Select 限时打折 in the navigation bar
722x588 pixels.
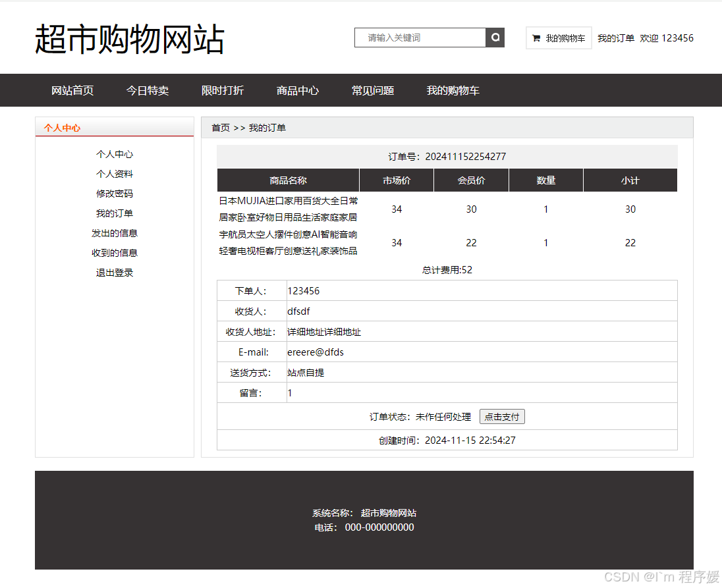pyautogui.click(x=223, y=90)
